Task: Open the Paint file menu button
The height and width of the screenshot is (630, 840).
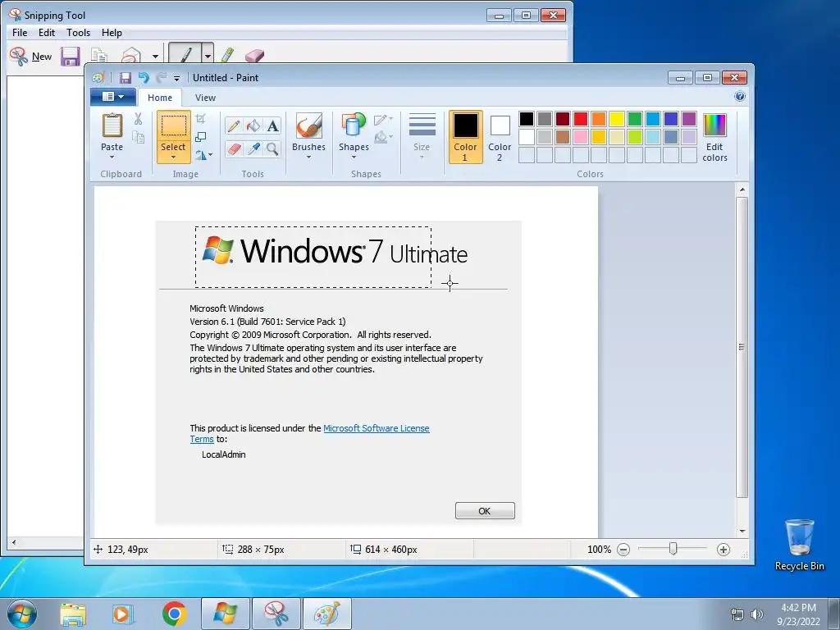Action: [112, 97]
